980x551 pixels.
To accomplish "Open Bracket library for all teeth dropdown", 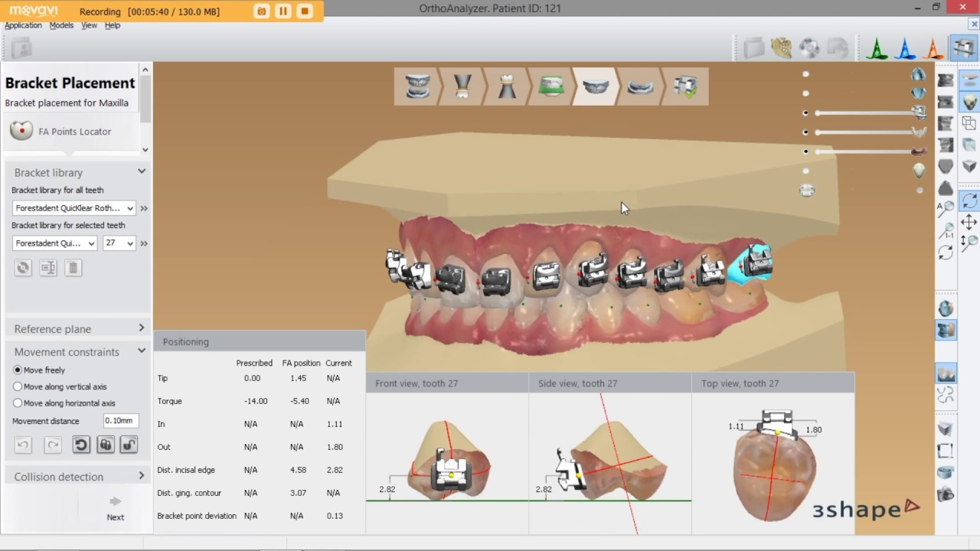I will [74, 208].
